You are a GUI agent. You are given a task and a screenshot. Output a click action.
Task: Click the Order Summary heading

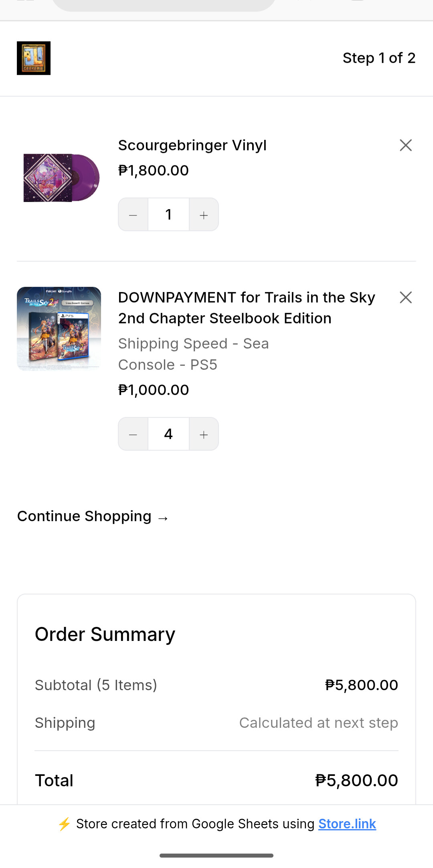(105, 634)
